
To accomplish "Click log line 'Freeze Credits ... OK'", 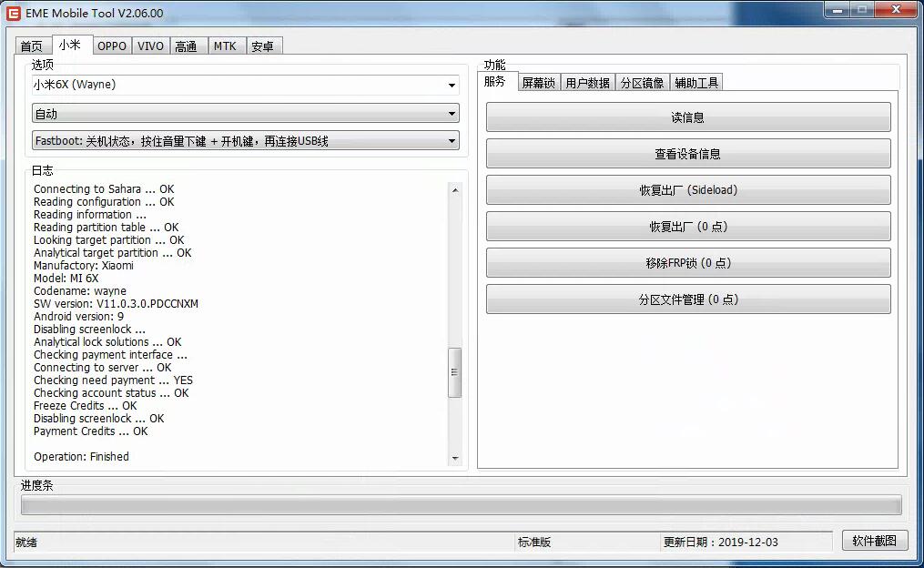I will click(x=85, y=406).
